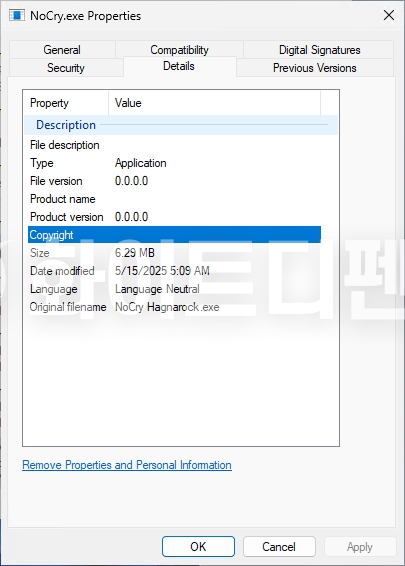
Task: Select the Product name row
Action: tap(174, 199)
